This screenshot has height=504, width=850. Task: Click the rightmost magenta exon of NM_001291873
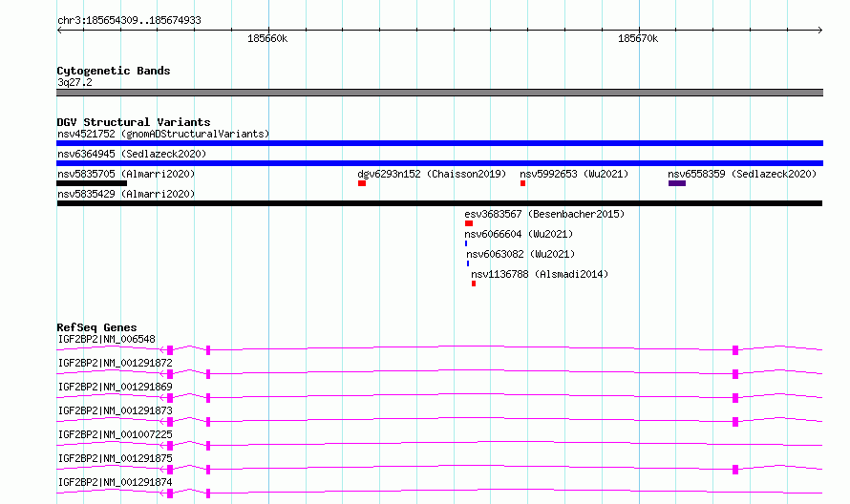tap(735, 422)
